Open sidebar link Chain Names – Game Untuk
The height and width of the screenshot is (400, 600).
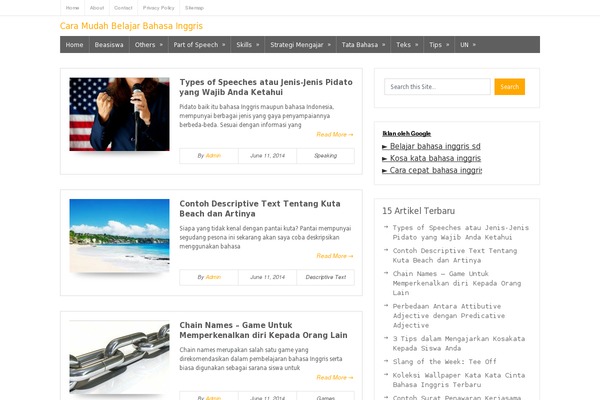click(457, 283)
